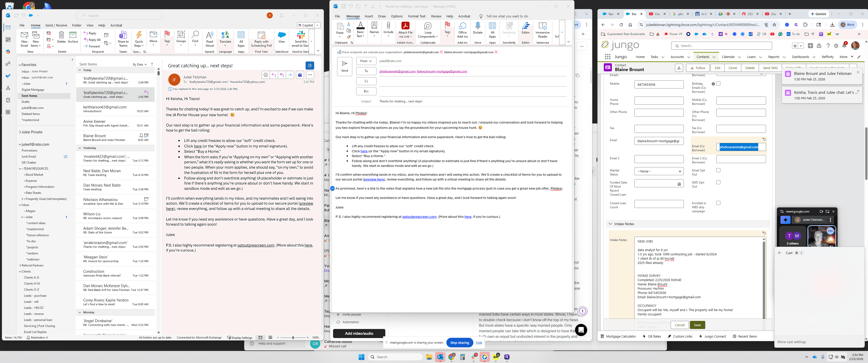Collapse the Intake Notes section

point(610,224)
